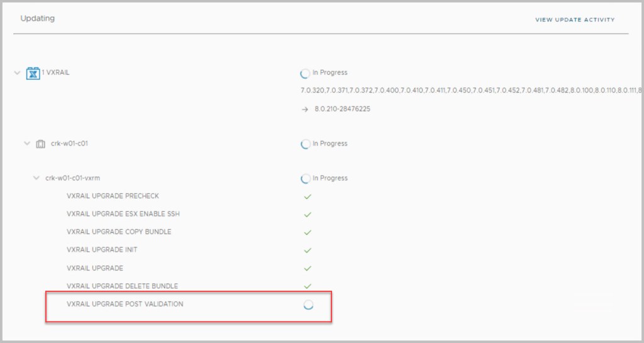This screenshot has width=644, height=343.
Task: Select VXRAIL UPGRADE DELETE BUNDLE step
Action: pos(123,286)
